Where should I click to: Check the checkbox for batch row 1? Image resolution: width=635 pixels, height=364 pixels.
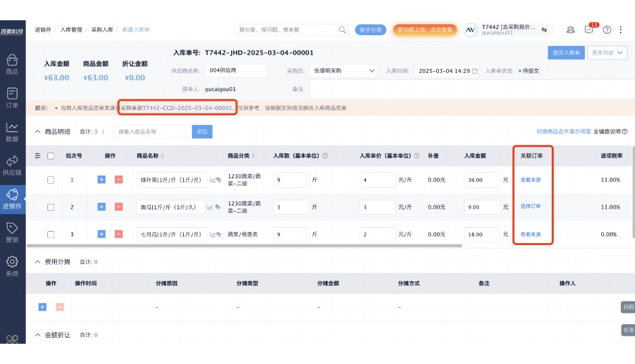51,180
